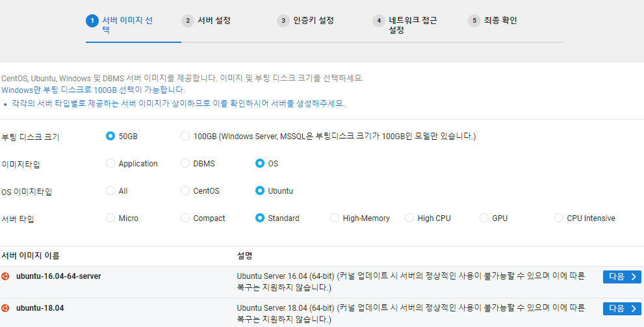
Task: Go to the 서버 설정 step
Action: click(214, 21)
